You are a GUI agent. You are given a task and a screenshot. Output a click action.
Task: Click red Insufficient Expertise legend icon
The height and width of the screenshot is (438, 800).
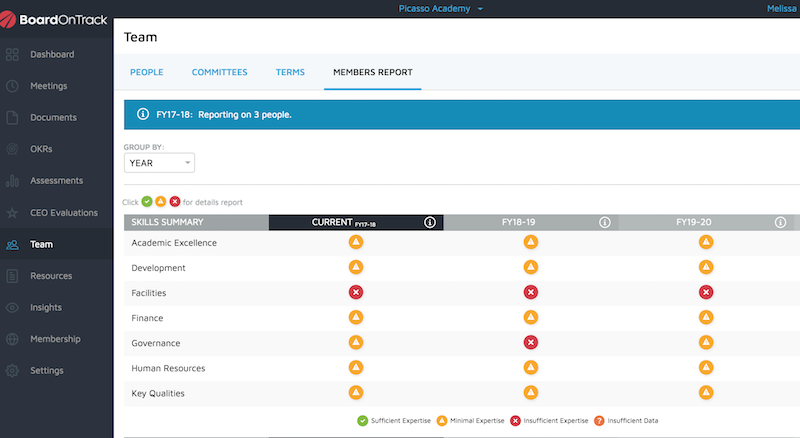pyautogui.click(x=515, y=421)
